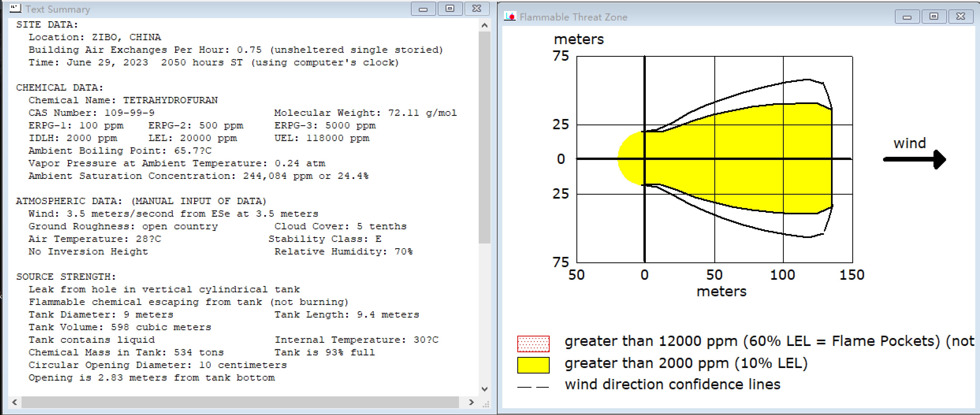Minimize the Flammable Threat Zone window

click(x=907, y=17)
